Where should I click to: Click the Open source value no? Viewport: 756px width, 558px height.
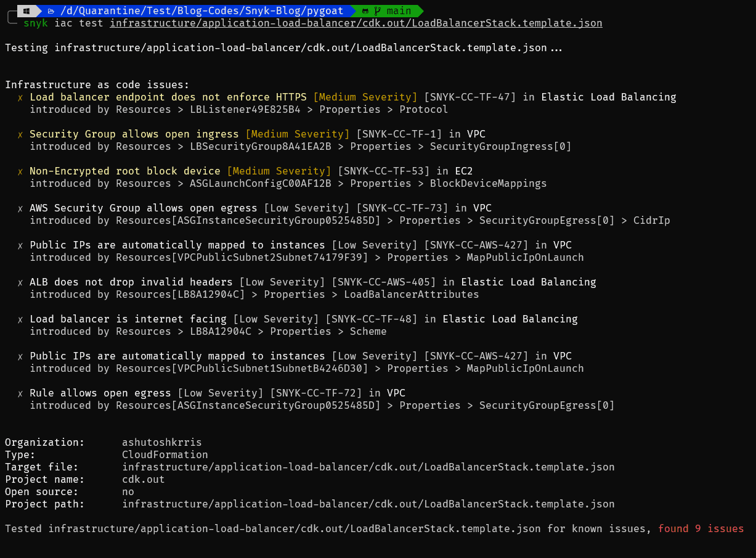[128, 491]
